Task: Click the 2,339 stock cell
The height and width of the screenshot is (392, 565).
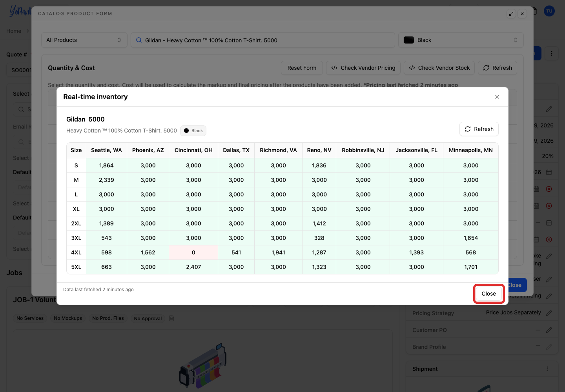Action: tap(106, 180)
